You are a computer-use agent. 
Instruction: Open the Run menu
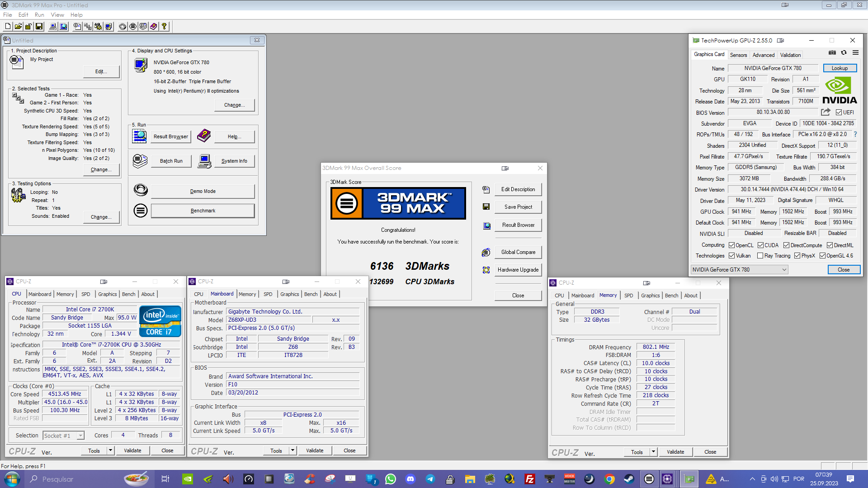(39, 15)
